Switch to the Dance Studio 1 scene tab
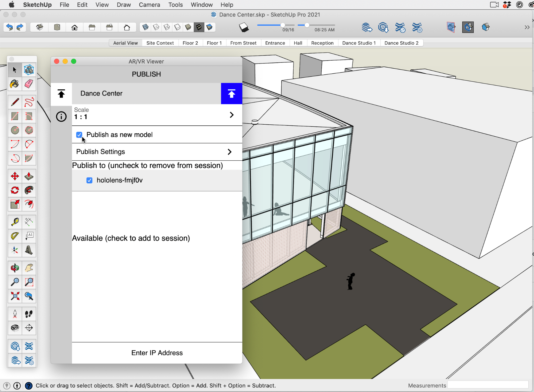This screenshot has height=392, width=534. tap(359, 43)
